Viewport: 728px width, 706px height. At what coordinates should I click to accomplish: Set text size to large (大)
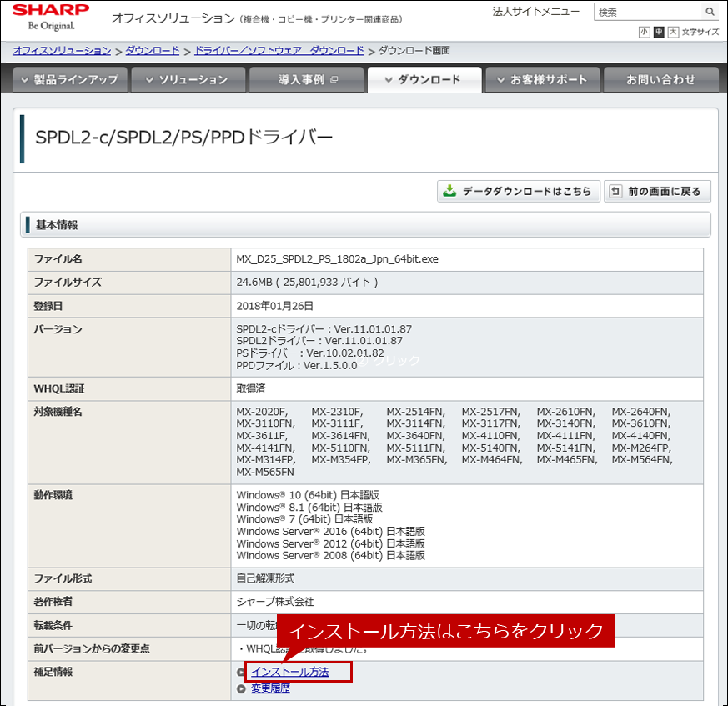(x=672, y=33)
